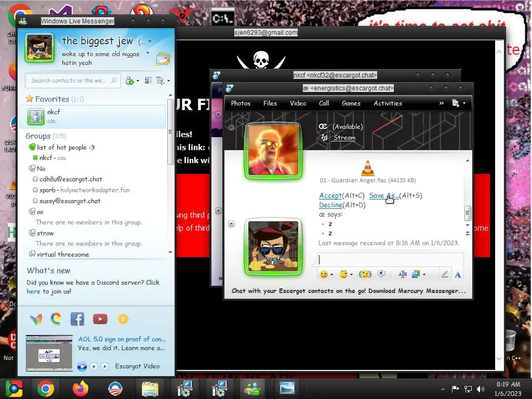Click the MSN butterfly icon in bottom bar
The height and width of the screenshot is (399, 532).
click(x=36, y=319)
